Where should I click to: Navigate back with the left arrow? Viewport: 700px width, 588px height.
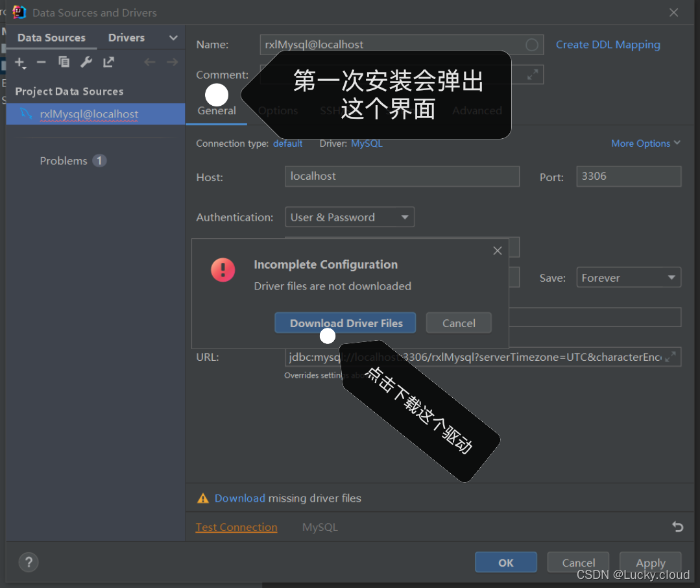click(x=150, y=62)
